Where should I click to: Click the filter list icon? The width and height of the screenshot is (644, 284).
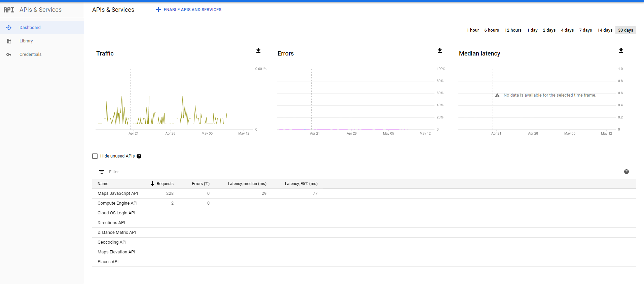tap(102, 172)
